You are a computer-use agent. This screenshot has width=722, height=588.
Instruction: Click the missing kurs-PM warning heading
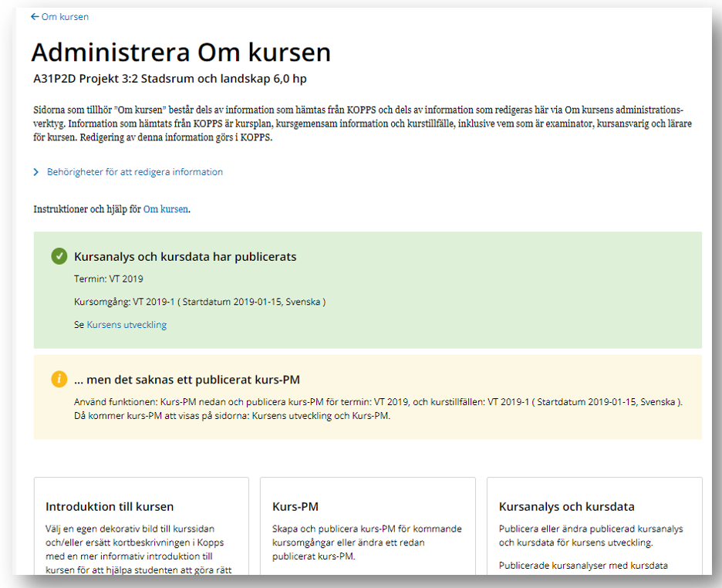pos(187,379)
